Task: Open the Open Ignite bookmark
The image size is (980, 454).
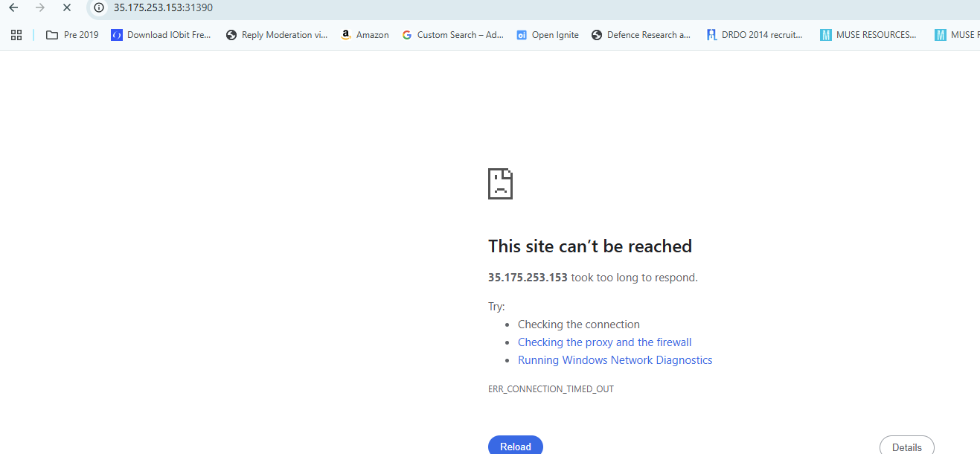Action: 547,35
